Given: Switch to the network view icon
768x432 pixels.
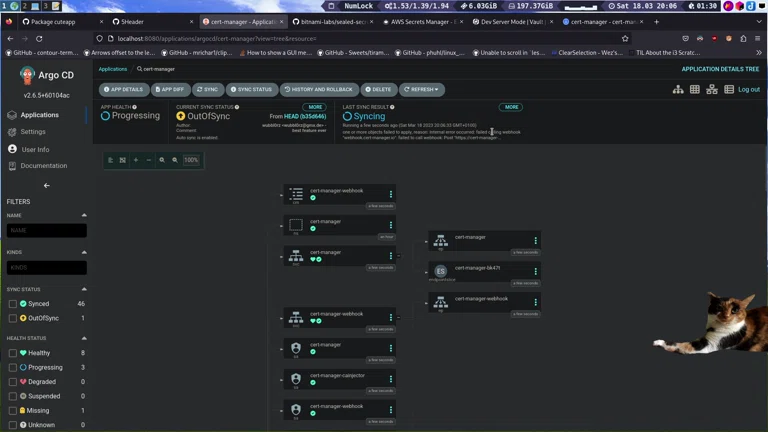Looking at the screenshot, I should (712, 89).
